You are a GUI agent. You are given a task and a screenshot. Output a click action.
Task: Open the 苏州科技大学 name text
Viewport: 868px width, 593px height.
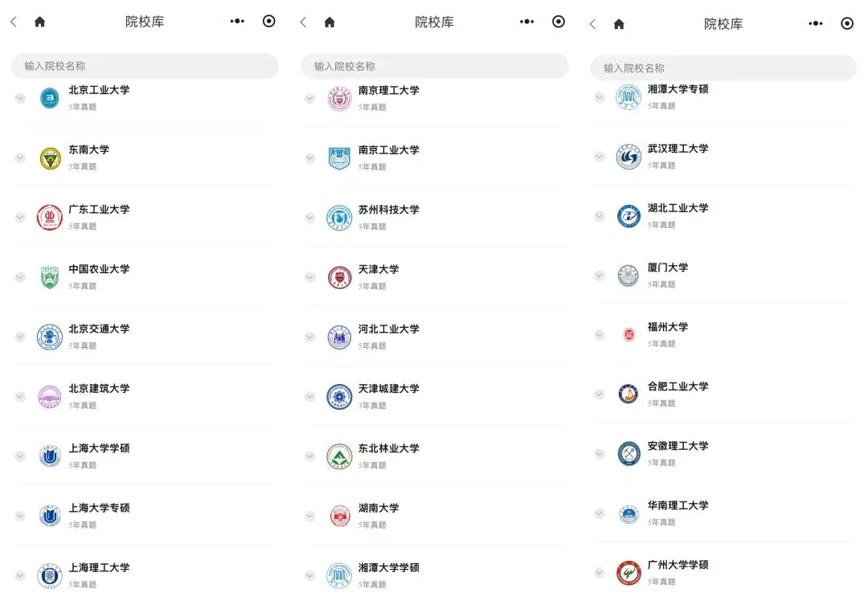click(x=389, y=210)
